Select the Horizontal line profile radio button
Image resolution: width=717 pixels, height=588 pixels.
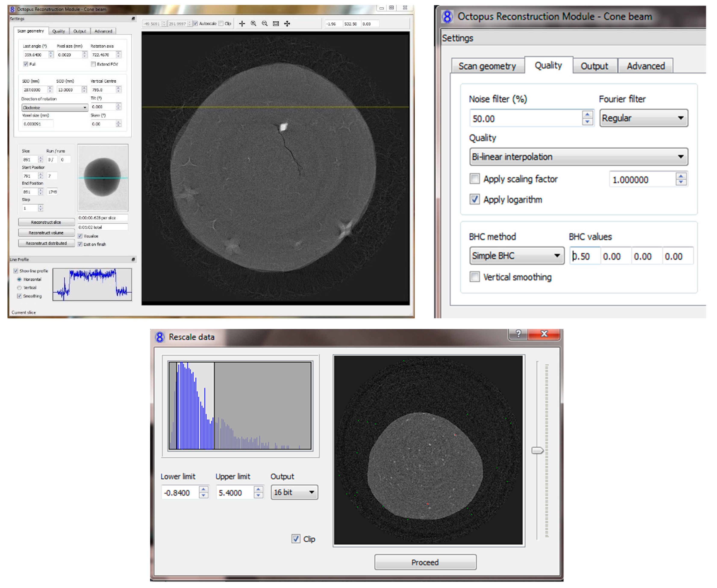point(19,279)
